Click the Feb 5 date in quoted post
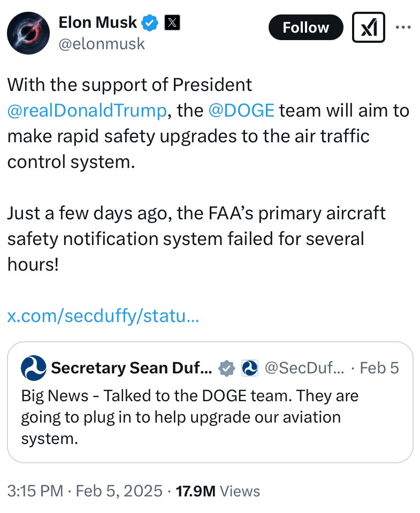The height and width of the screenshot is (513, 420). click(x=379, y=368)
